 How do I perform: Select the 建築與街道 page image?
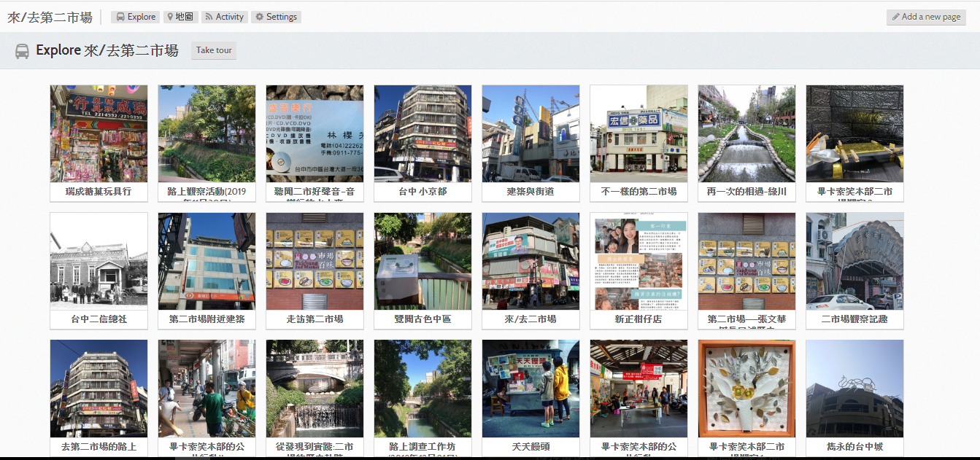coord(530,133)
